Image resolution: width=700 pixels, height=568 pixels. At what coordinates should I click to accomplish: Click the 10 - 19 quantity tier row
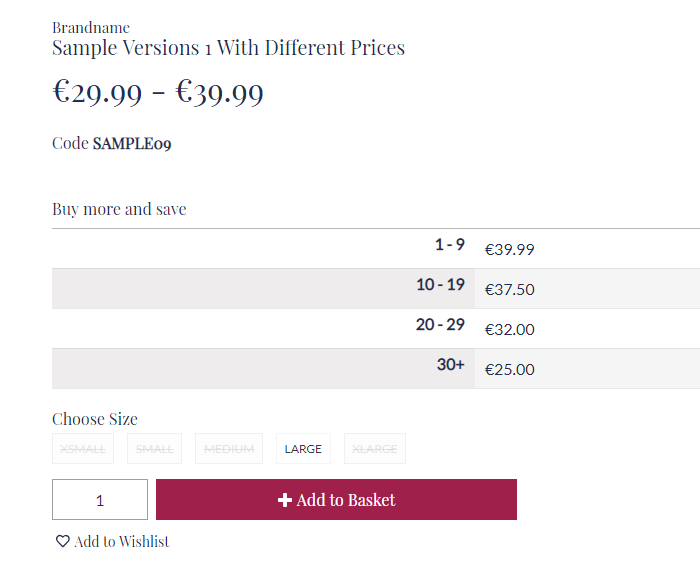pyautogui.click(x=376, y=289)
